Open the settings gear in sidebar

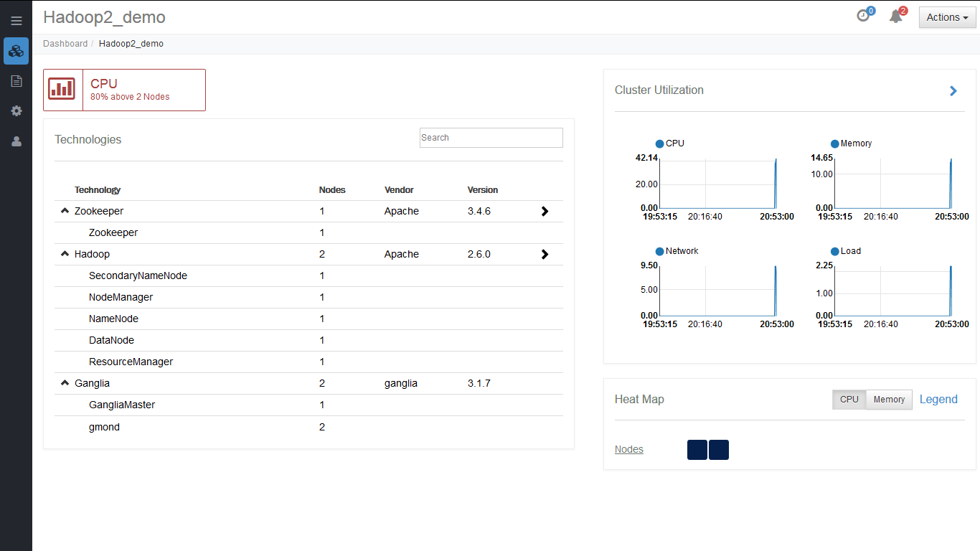[16, 111]
